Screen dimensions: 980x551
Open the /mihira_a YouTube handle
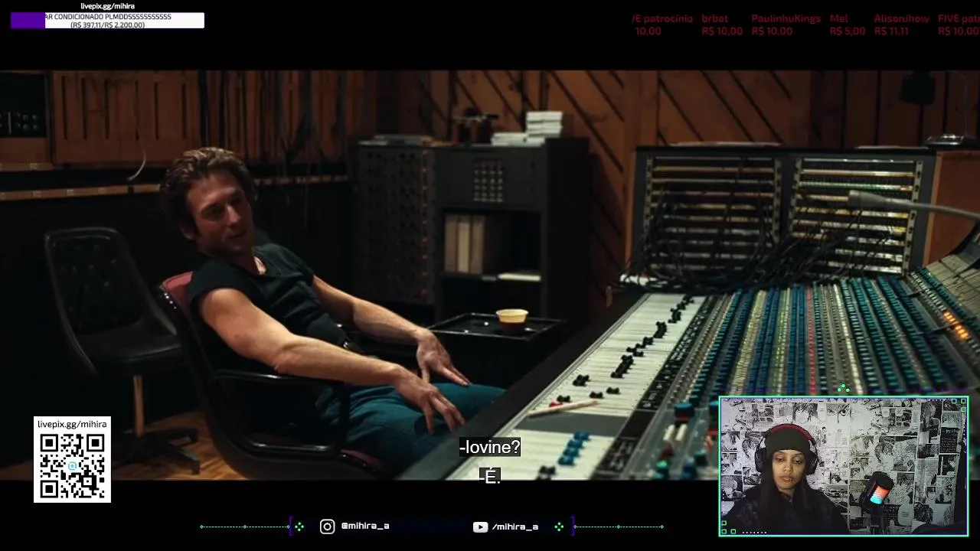(x=515, y=527)
